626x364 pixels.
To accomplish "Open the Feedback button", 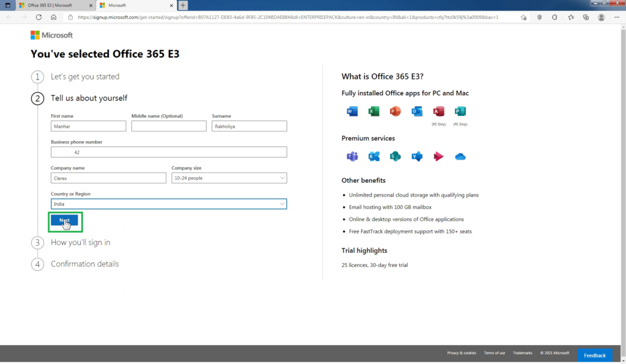I will click(594, 355).
